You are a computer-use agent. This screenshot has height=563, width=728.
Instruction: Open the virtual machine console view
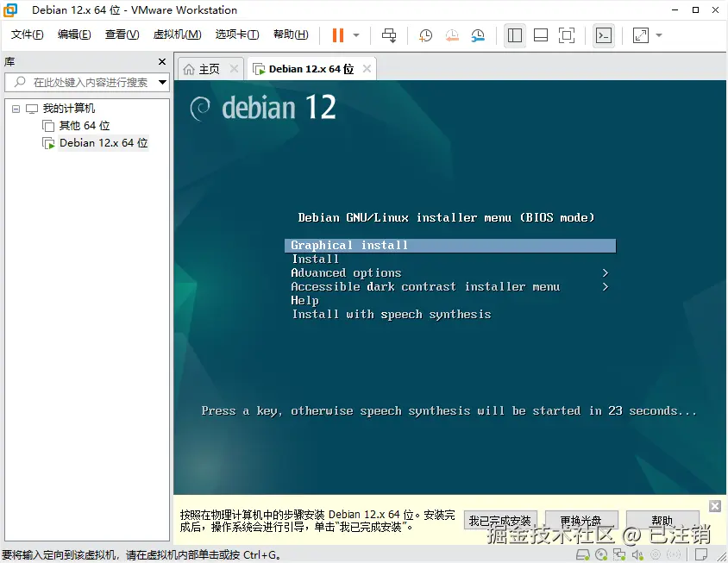604,35
